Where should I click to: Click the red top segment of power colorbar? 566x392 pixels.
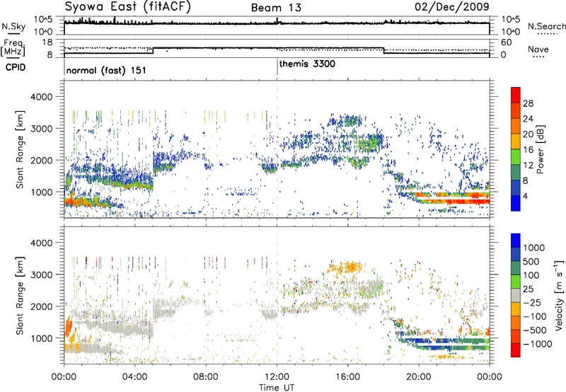(x=516, y=95)
